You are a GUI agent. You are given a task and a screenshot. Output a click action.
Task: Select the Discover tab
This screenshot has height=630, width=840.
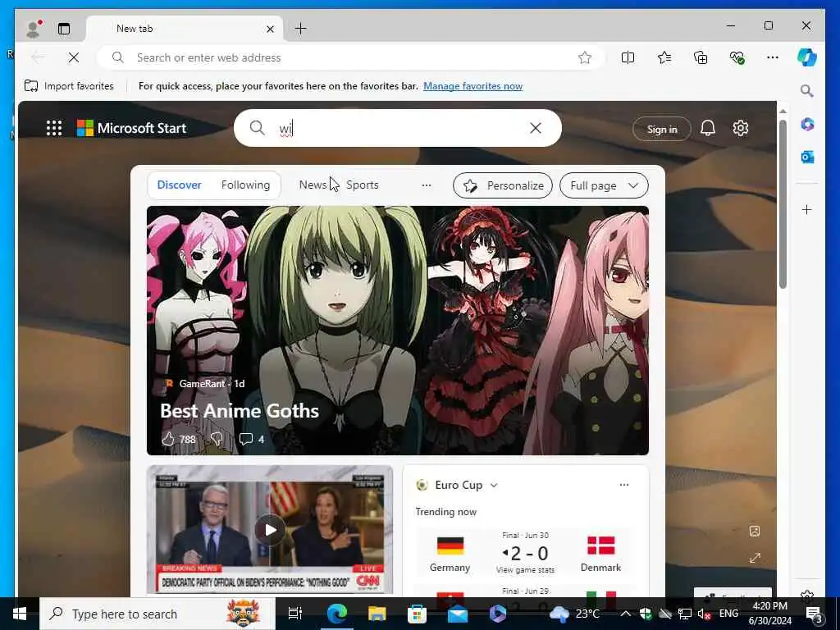[x=179, y=185]
